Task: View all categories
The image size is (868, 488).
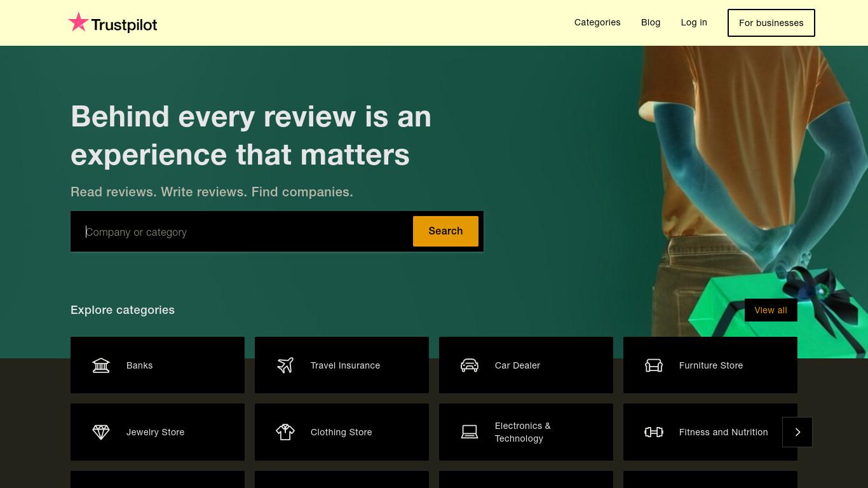Action: 771,310
